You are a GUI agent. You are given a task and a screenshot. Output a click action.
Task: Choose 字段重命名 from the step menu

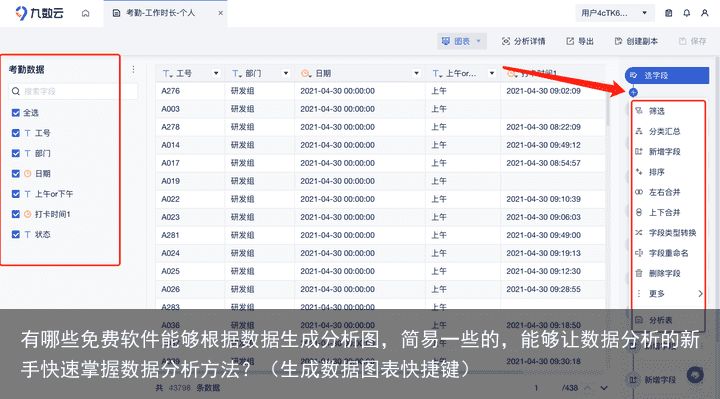tap(669, 253)
